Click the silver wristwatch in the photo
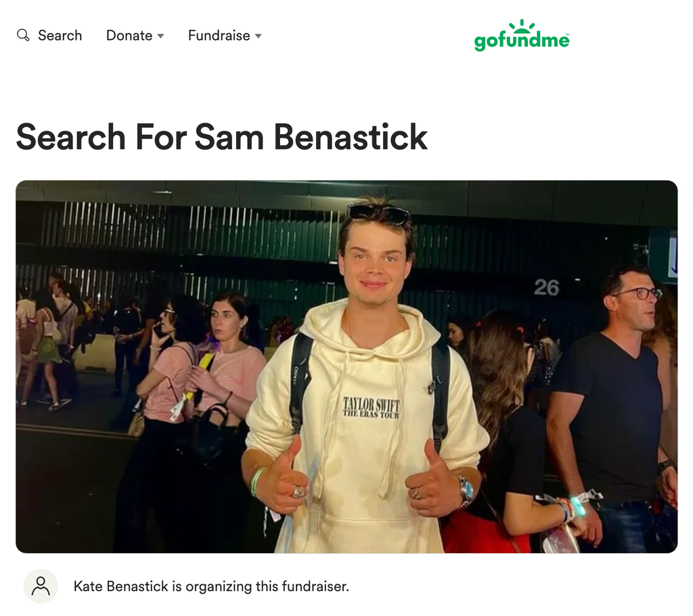The height and width of the screenshot is (616, 693). [466, 491]
